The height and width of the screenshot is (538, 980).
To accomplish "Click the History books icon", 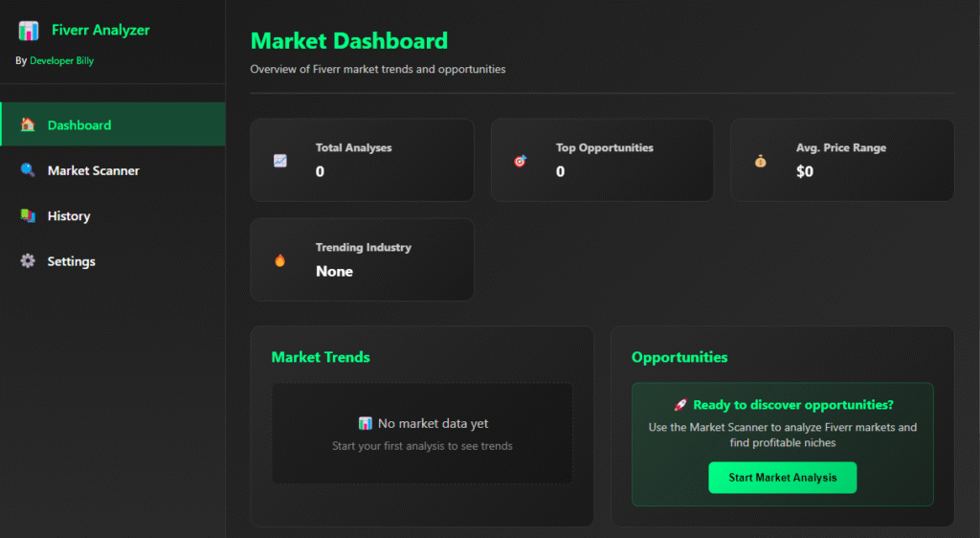I will point(28,215).
